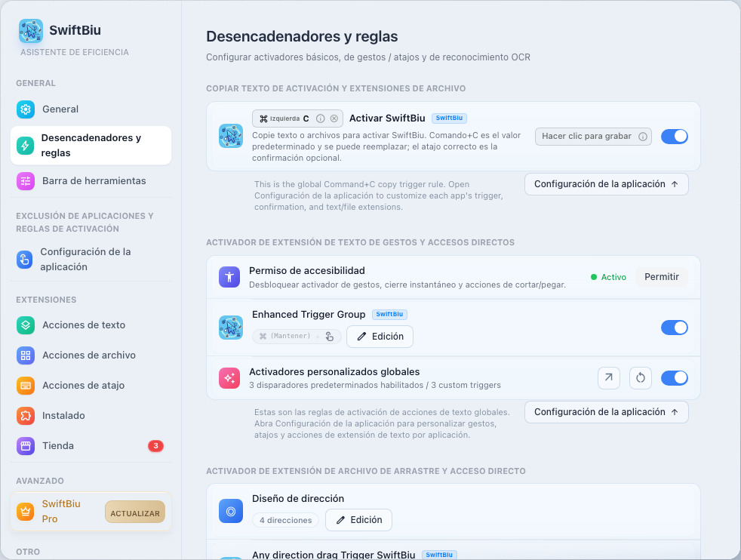
Task: Open Acciones de atajo section
Action: click(91, 386)
